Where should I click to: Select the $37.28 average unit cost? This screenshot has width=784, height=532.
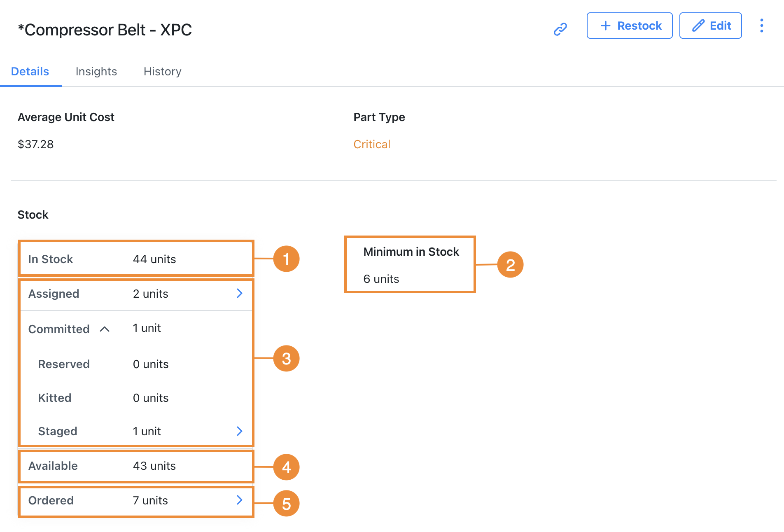click(36, 145)
